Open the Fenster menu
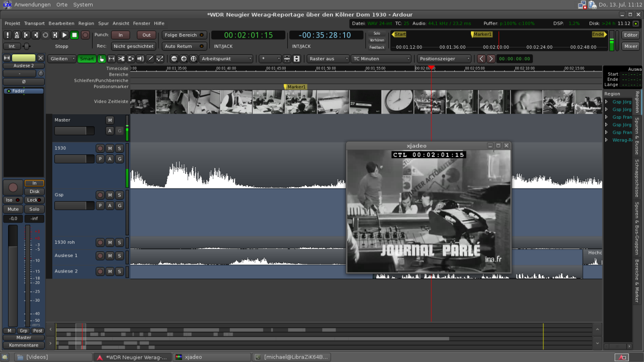The height and width of the screenshot is (362, 644). click(141, 24)
